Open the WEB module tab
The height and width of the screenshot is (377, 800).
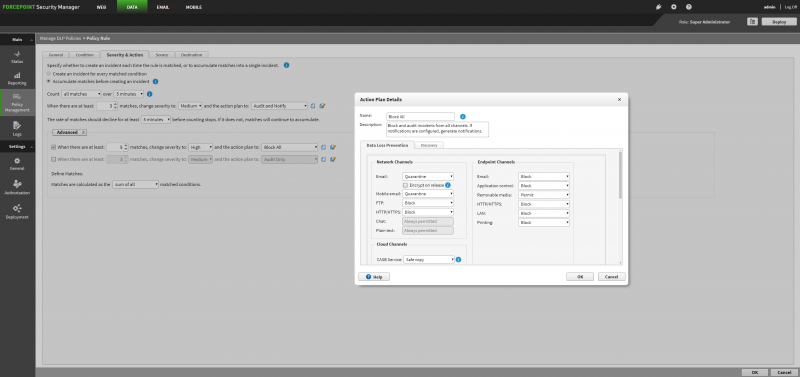pyautogui.click(x=101, y=7)
